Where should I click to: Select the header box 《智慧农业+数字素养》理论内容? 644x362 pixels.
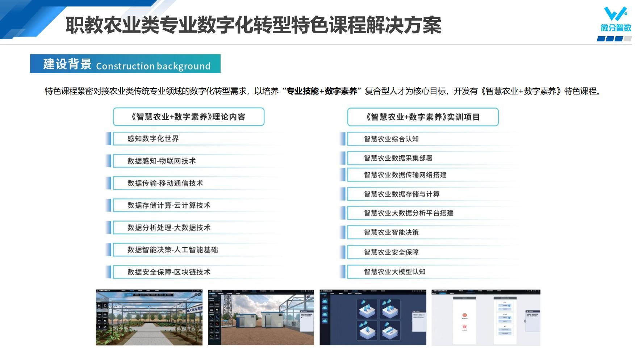(189, 117)
